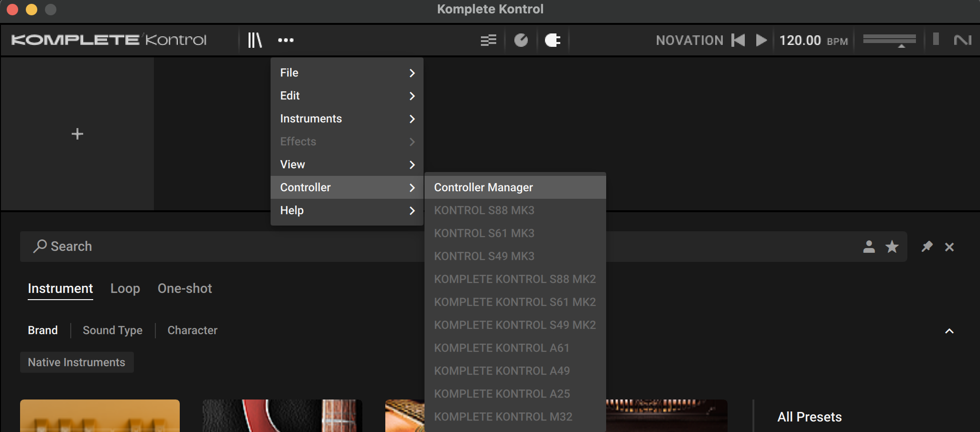The image size is (980, 432).
Task: Expand arrow beside Edit entry
Action: click(x=412, y=96)
